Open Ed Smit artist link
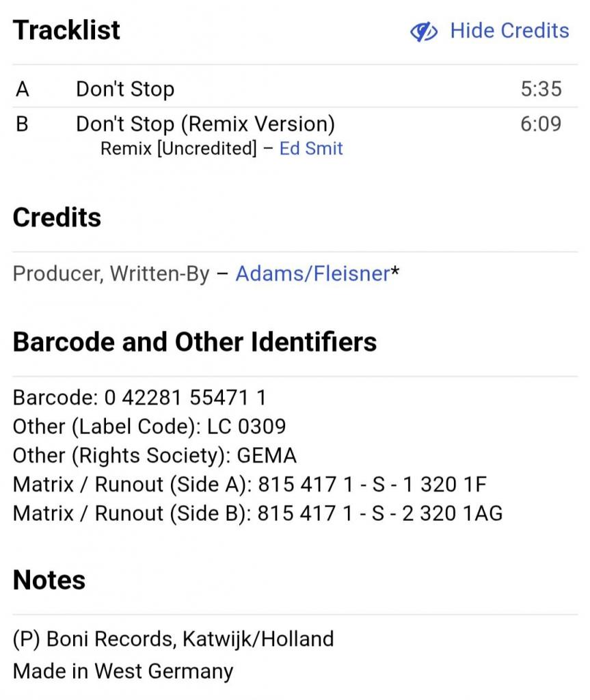 [311, 148]
